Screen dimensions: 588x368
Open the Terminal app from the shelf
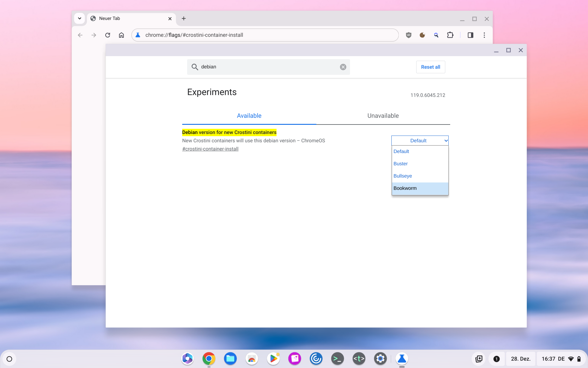(x=337, y=358)
